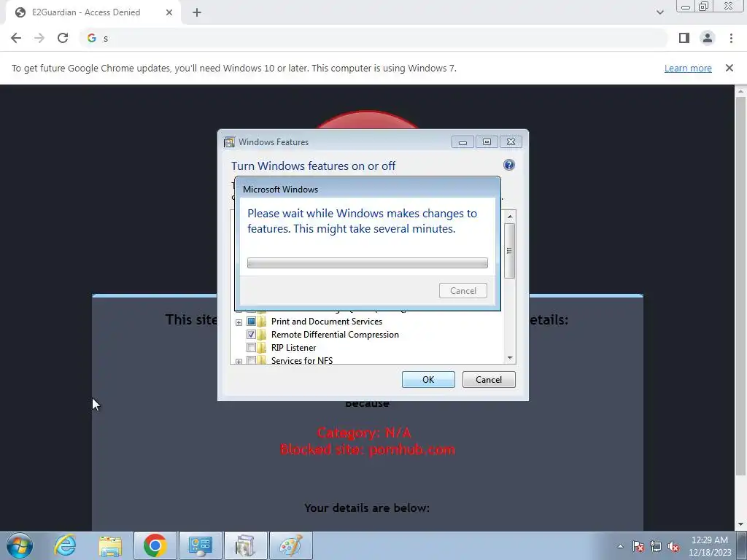This screenshot has height=560, width=747.
Task: Close the Windows Features dialog
Action: pos(511,142)
